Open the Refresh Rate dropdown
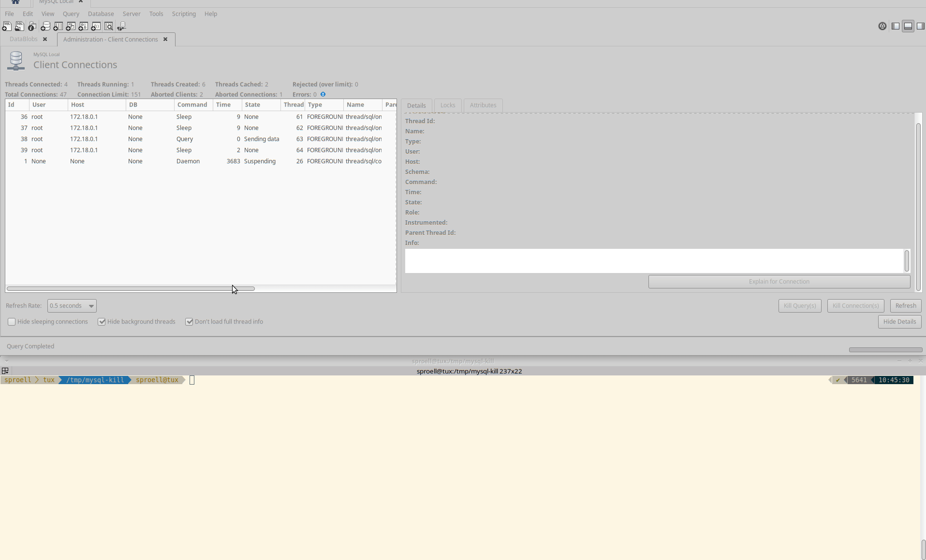The width and height of the screenshot is (926, 560). (72, 306)
